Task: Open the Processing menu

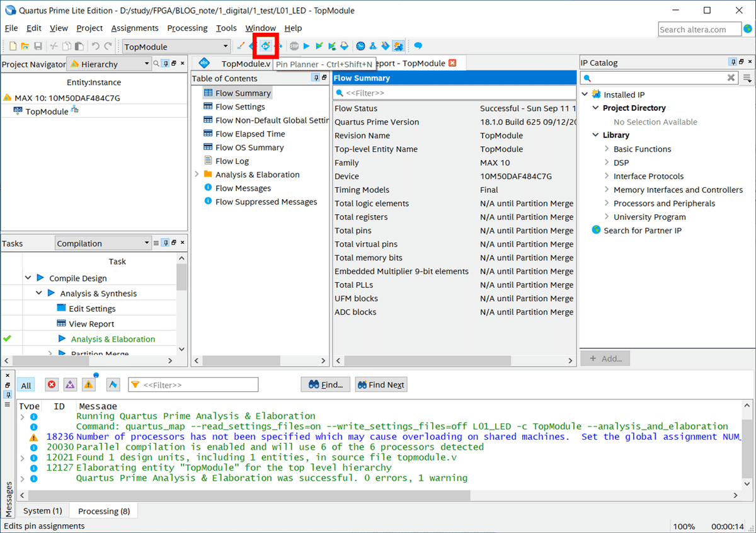Action: click(x=187, y=28)
